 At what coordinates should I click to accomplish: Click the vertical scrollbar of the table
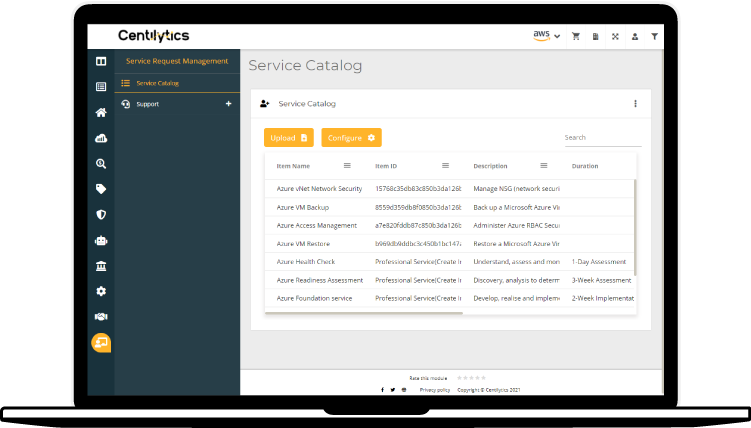pyautogui.click(x=635, y=227)
